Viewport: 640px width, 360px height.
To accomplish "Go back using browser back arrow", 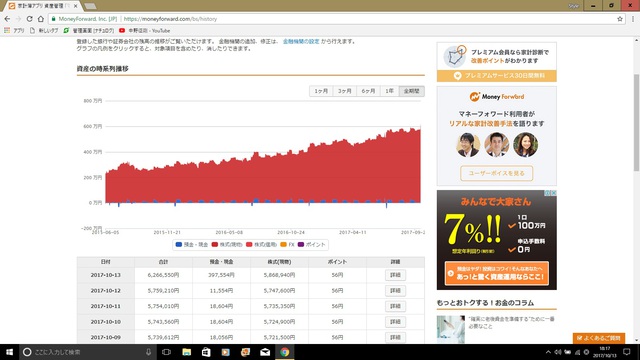I will (7, 19).
